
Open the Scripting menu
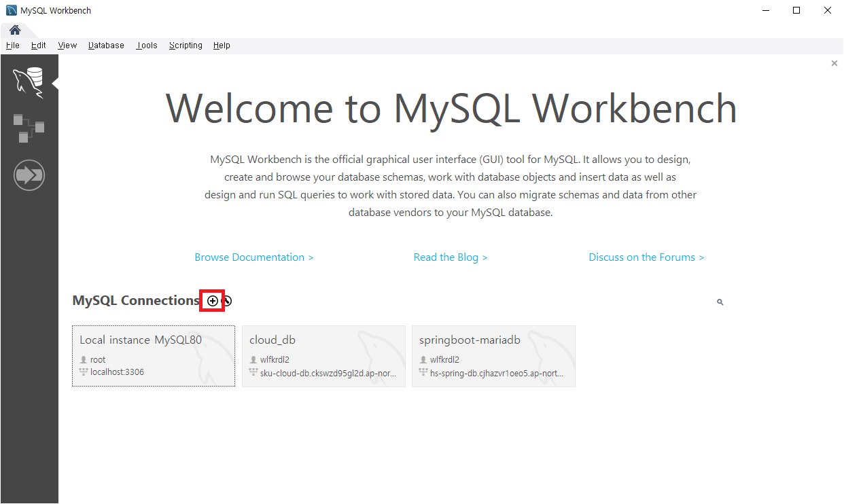coord(186,46)
